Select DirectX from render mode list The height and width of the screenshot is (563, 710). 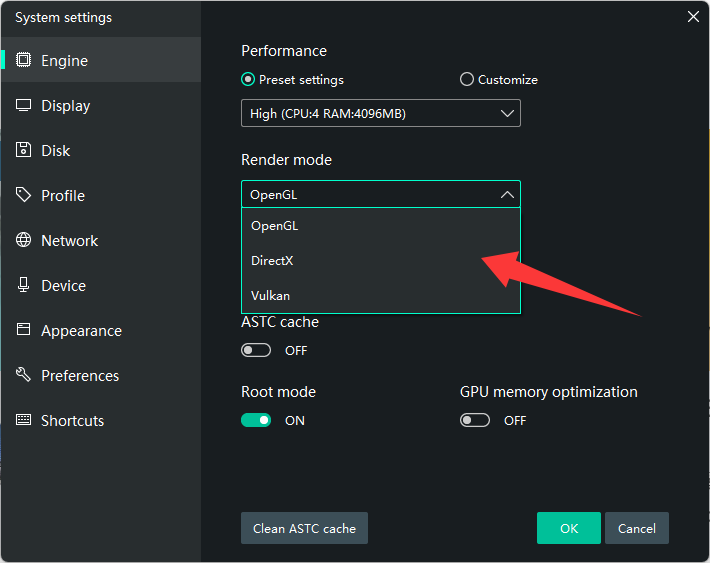(272, 260)
